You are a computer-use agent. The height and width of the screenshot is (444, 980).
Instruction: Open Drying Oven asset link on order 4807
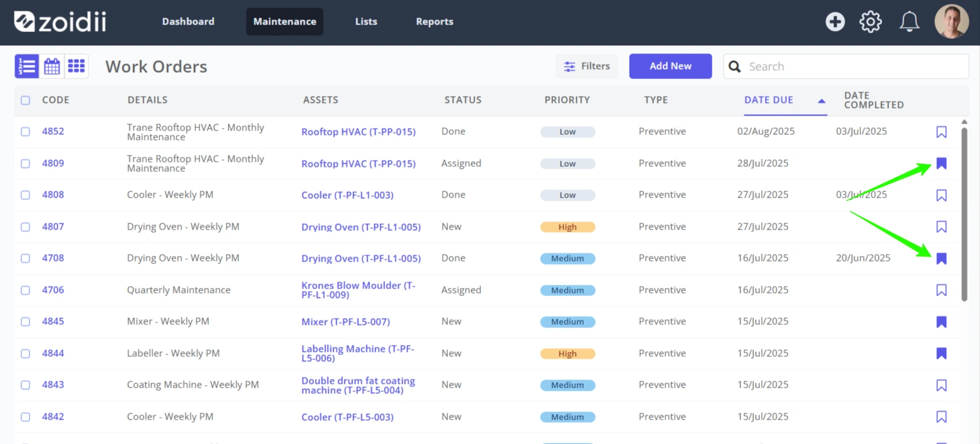(x=361, y=227)
